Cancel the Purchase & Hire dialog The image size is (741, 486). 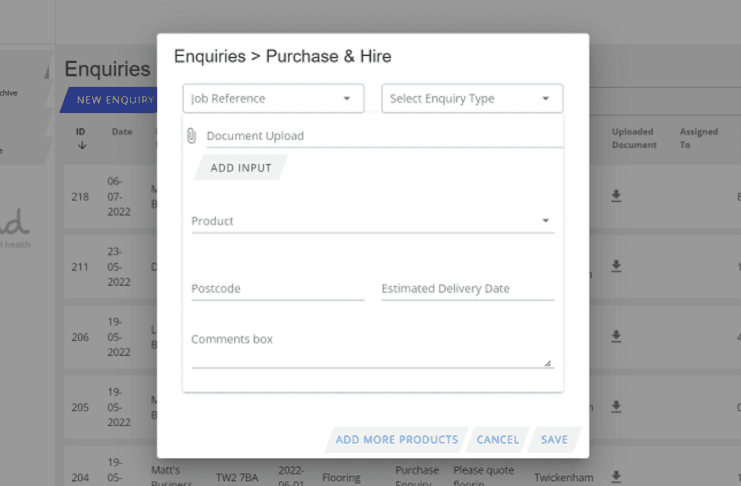pyautogui.click(x=497, y=440)
